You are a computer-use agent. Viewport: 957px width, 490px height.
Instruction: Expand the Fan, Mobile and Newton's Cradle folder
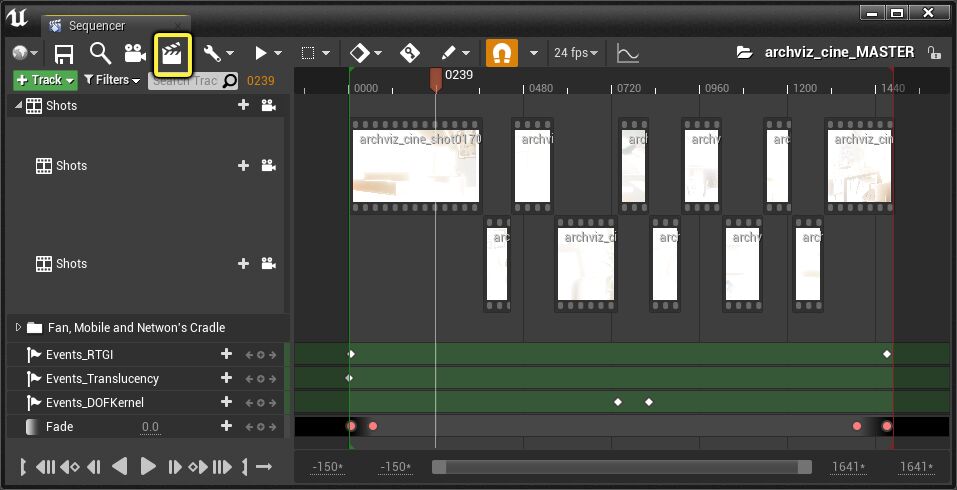[18, 328]
